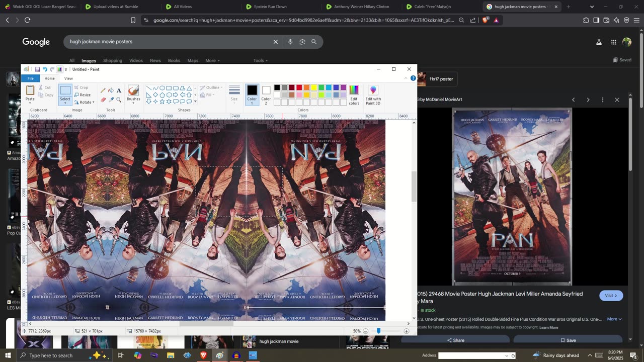Open Edit with Paint 3D
This screenshot has height=362, width=644.
tap(373, 95)
